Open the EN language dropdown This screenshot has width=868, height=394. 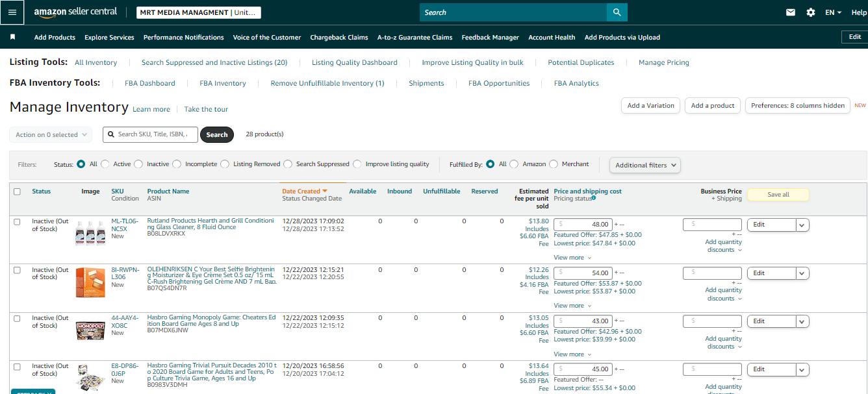(x=834, y=12)
